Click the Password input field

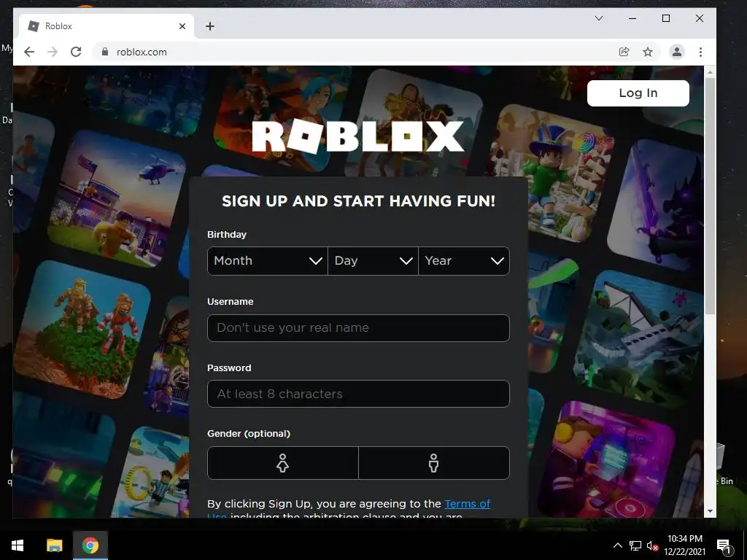[358, 394]
